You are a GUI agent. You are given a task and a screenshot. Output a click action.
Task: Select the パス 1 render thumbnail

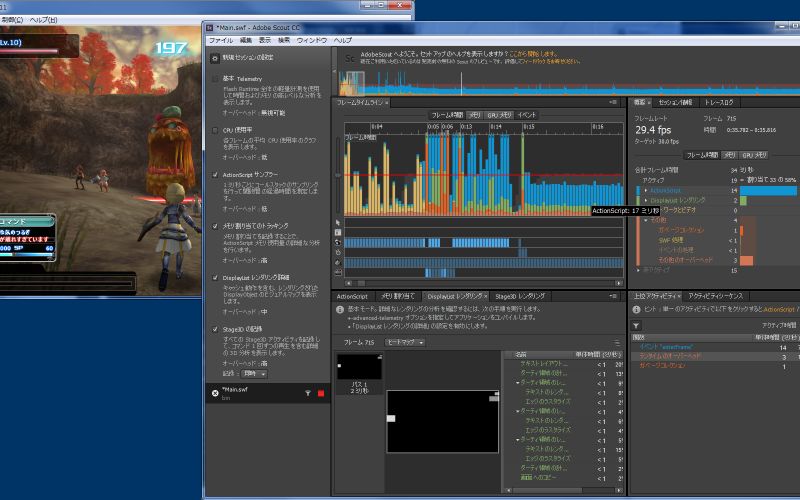[x=358, y=368]
